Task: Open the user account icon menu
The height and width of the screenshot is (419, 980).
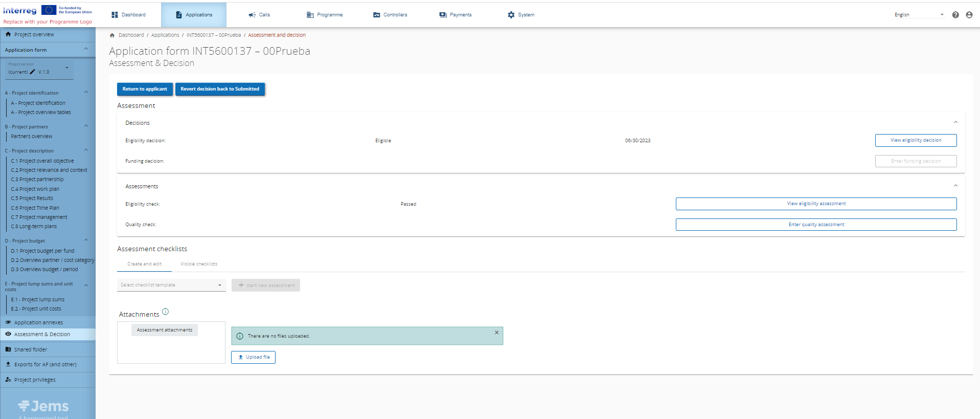Action: click(969, 15)
